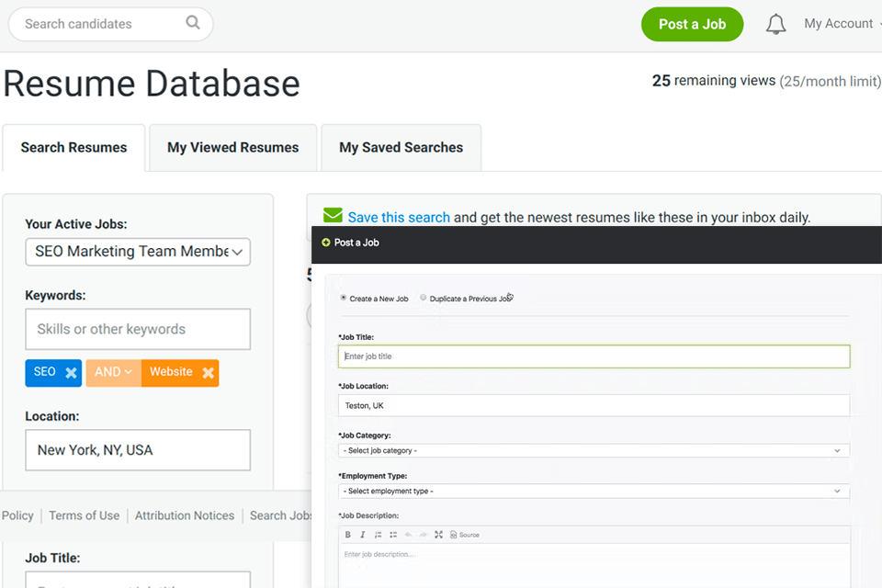Insert numbered list in description editor

tap(379, 535)
